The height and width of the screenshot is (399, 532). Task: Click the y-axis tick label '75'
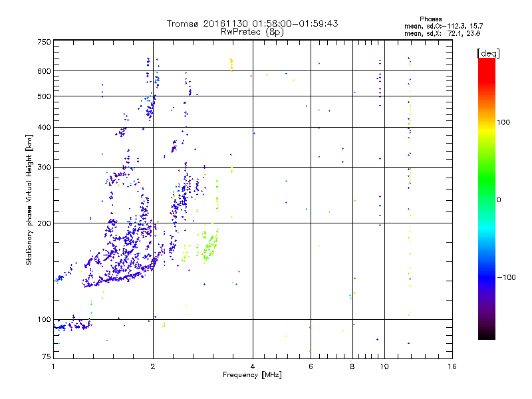(47, 356)
